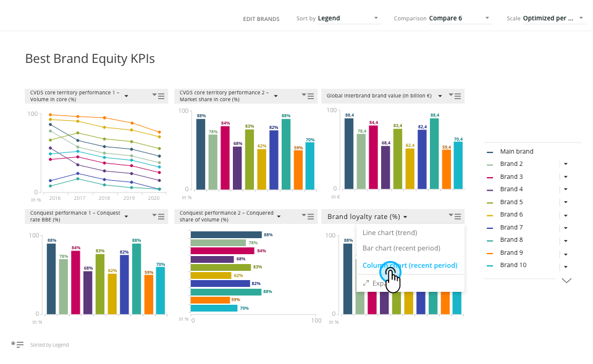Image resolution: width=593 pixels, height=364 pixels.
Task: Expand the dropdown arrow for Conquest rate BBE title
Action: coord(126,217)
